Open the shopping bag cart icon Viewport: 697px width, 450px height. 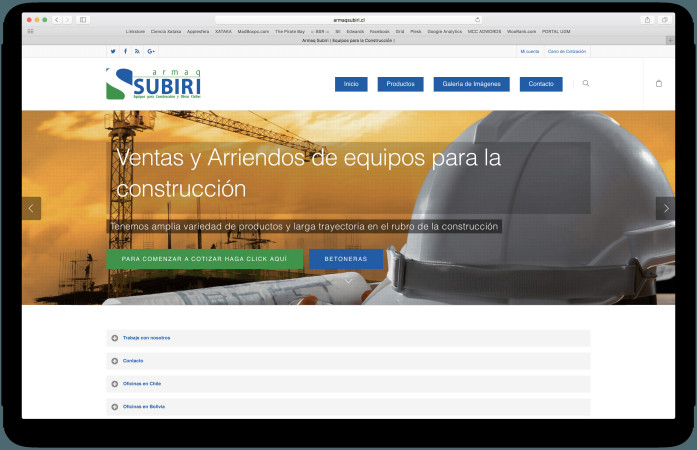point(659,83)
